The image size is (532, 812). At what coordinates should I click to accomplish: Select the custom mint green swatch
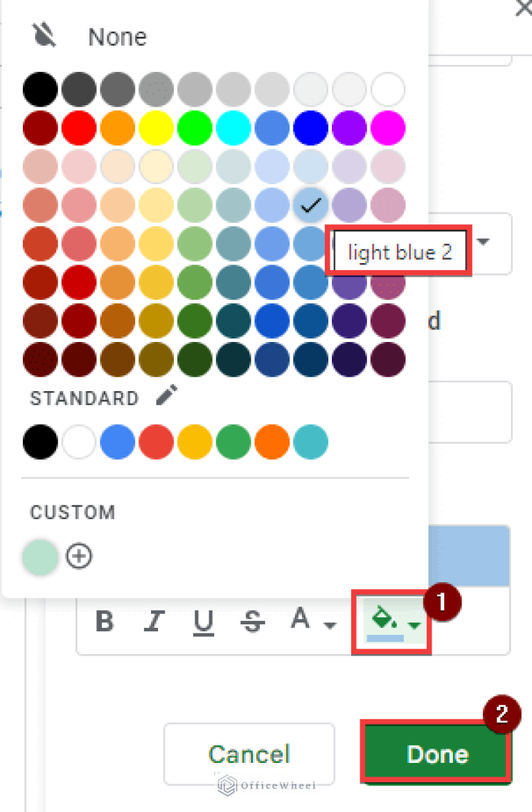tap(40, 557)
